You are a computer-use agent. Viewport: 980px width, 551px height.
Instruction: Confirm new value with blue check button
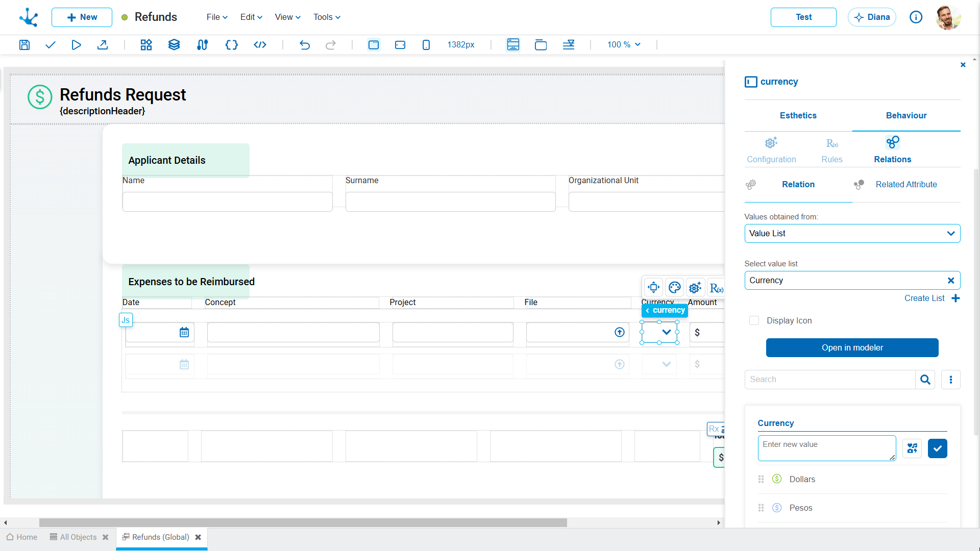[937, 448]
